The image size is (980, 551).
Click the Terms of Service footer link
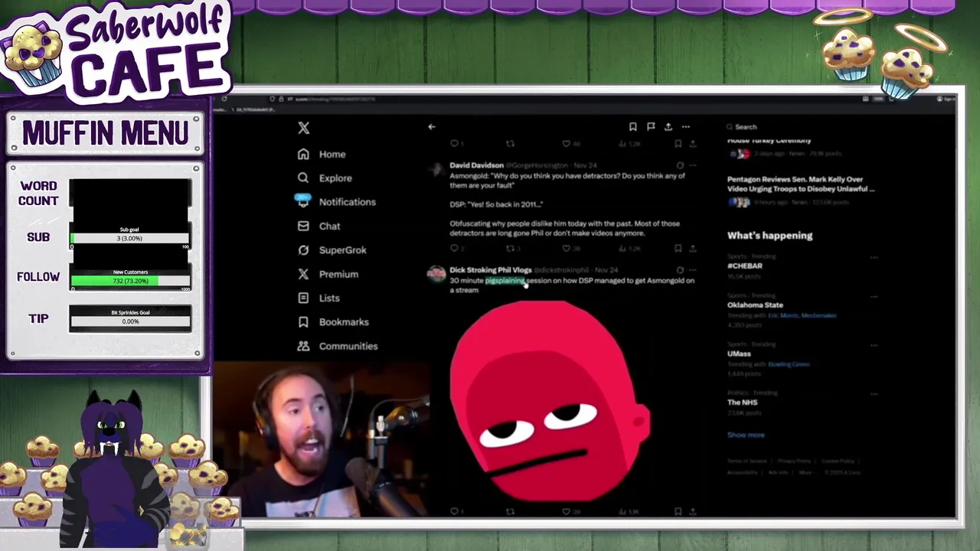pyautogui.click(x=746, y=461)
